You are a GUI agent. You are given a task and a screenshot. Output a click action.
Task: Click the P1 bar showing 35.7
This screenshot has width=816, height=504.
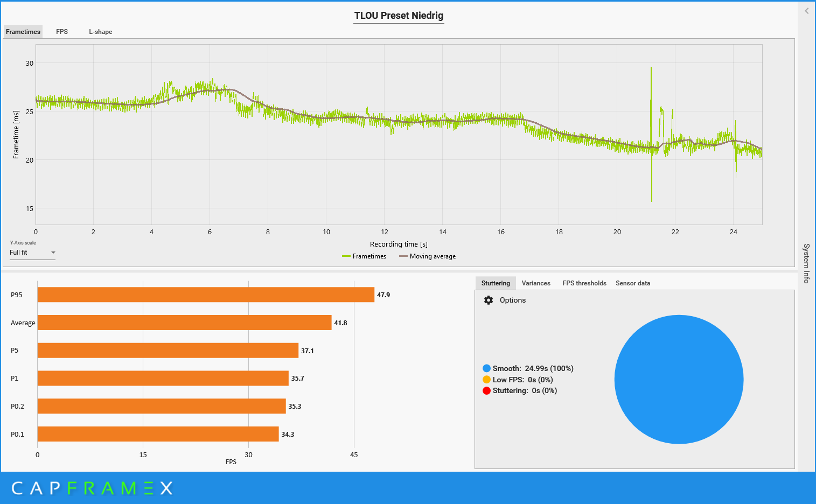tap(163, 378)
